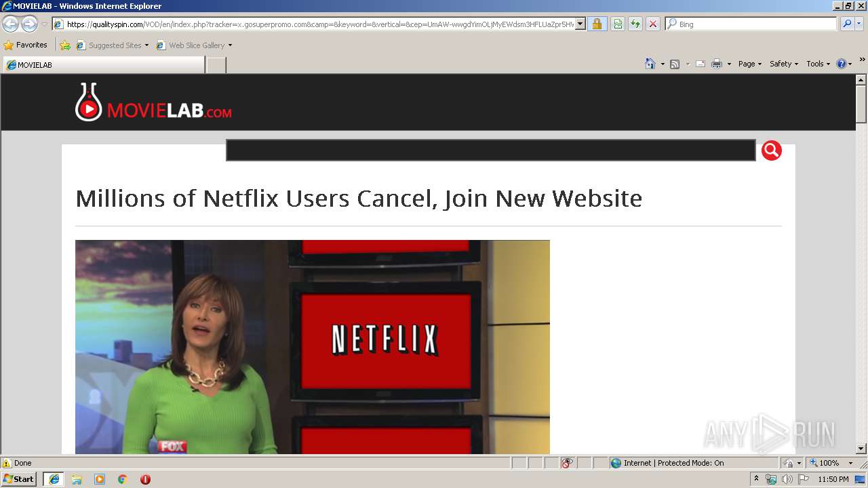
Task: Click Internet Protected Mode status text
Action: click(673, 463)
